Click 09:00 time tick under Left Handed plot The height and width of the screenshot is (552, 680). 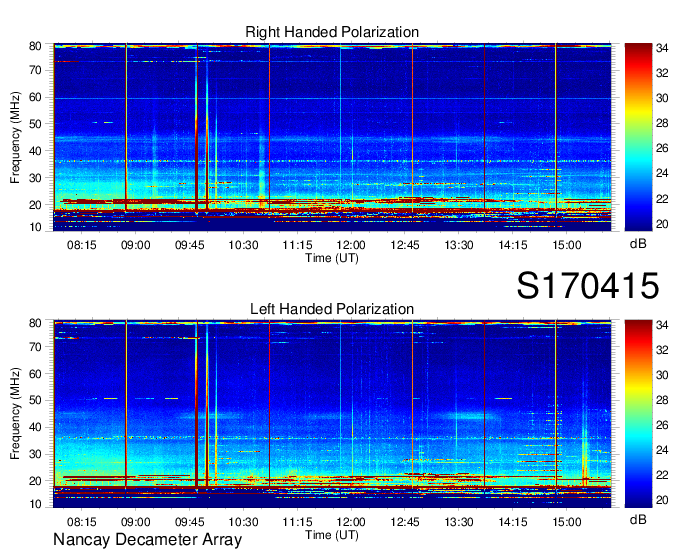[x=135, y=522]
